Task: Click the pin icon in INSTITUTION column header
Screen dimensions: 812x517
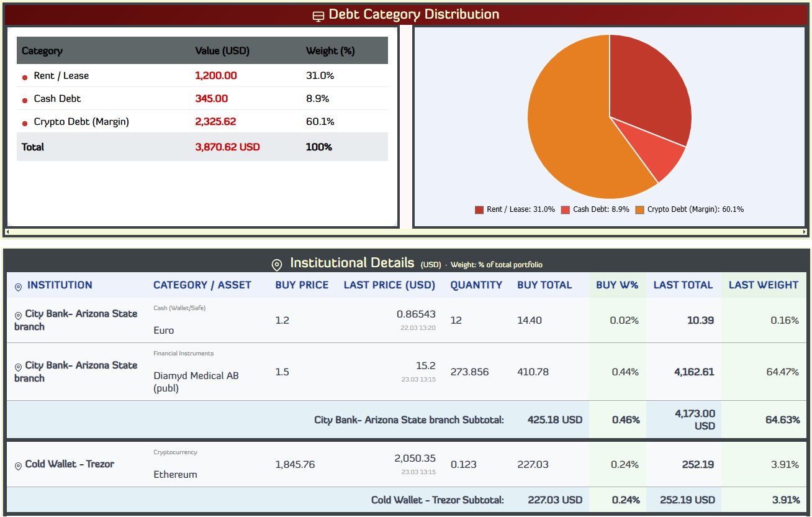Action: [x=18, y=286]
